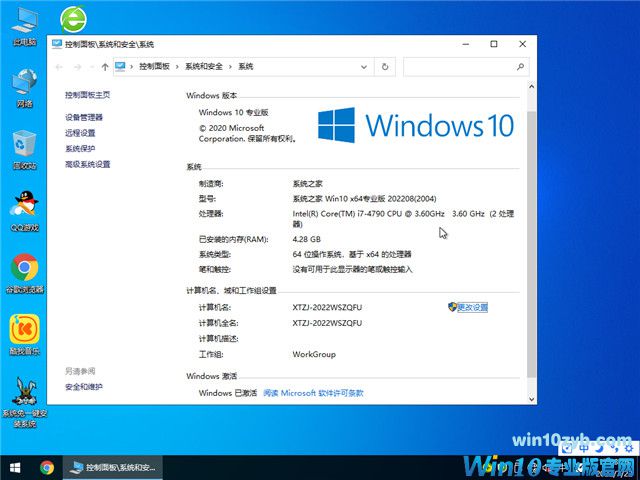Click the search magnifier icon
Screen dimensions: 640x480
[x=520, y=67]
